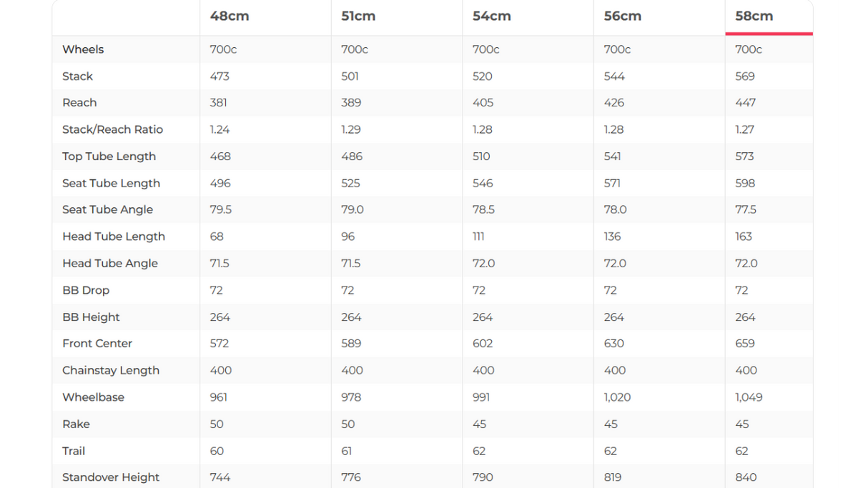Choose the 56cm size column header

622,16
